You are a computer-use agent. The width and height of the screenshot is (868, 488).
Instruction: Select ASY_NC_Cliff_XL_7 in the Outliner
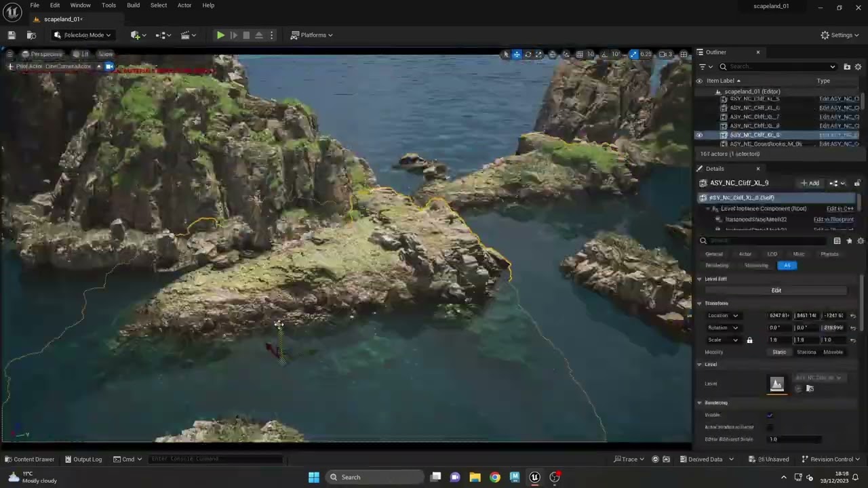pos(755,117)
